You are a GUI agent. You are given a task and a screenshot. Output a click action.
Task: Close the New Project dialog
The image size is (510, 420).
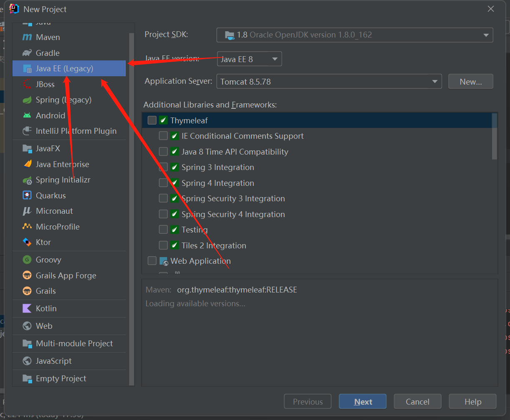pyautogui.click(x=491, y=9)
